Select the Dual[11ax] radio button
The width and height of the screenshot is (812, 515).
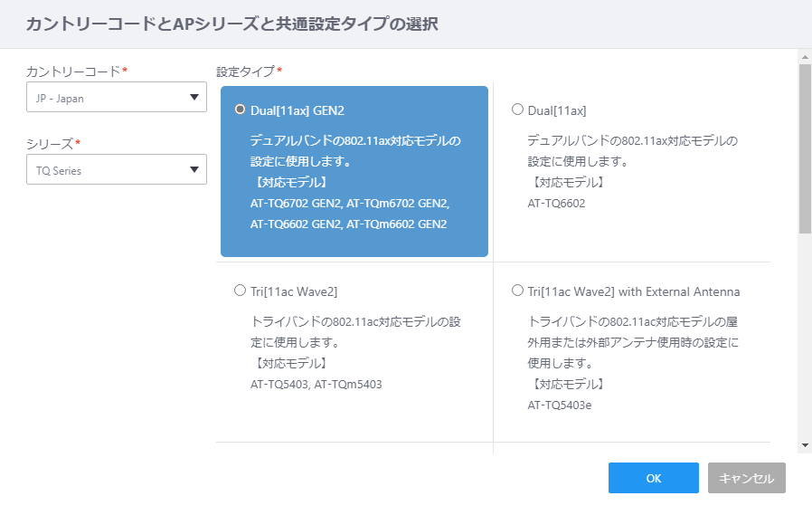(x=517, y=110)
